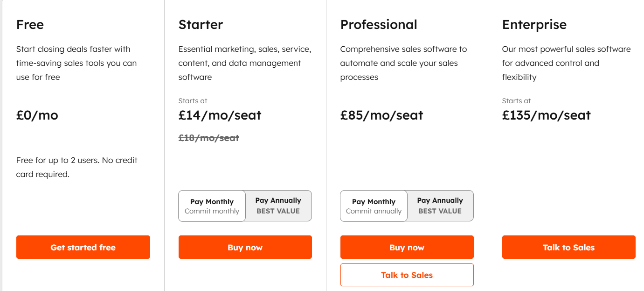Click the Enterprise plan heading
This screenshot has width=644, height=291.
534,24
